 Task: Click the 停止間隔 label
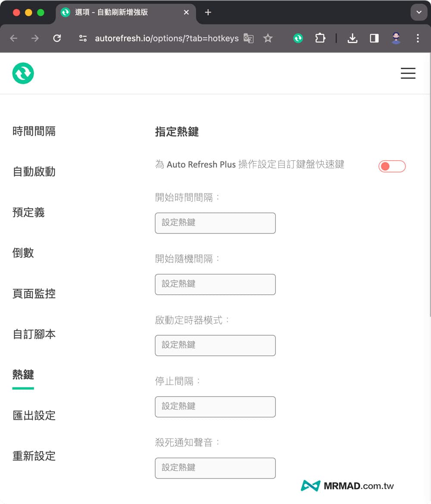point(178,381)
